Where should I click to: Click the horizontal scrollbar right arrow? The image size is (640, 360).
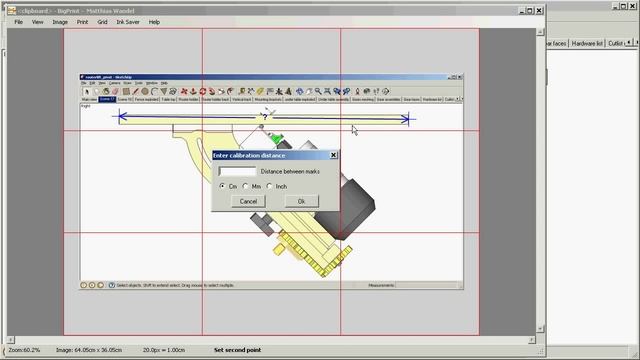[x=532, y=339]
